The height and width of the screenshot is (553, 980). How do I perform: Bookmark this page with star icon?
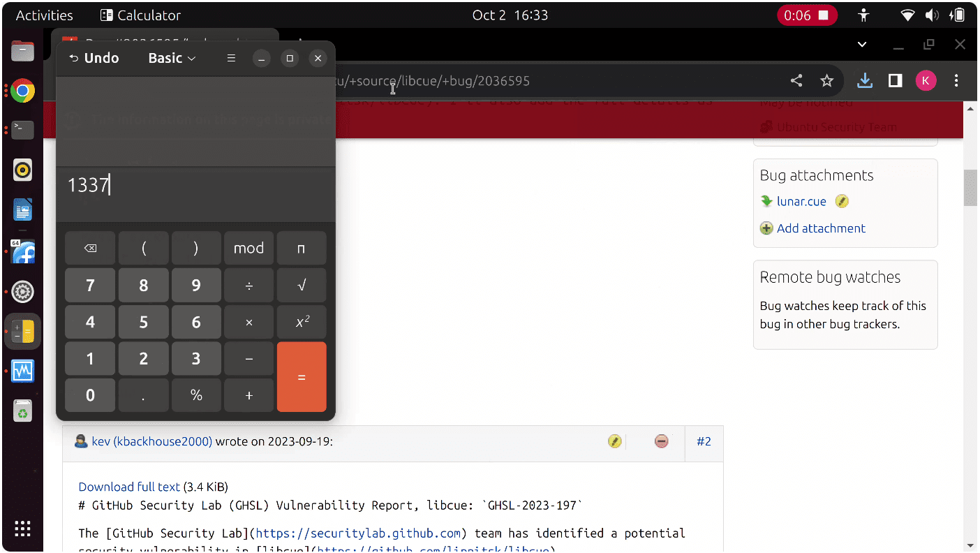click(x=827, y=81)
